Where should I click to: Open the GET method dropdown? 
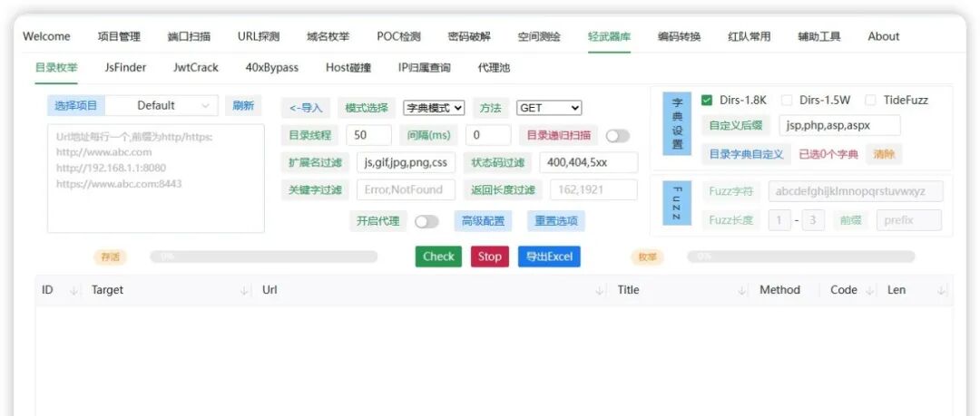pos(549,108)
